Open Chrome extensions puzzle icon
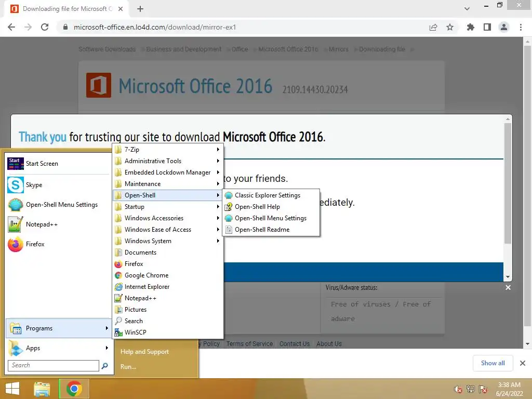The height and width of the screenshot is (399, 532). (x=470, y=27)
